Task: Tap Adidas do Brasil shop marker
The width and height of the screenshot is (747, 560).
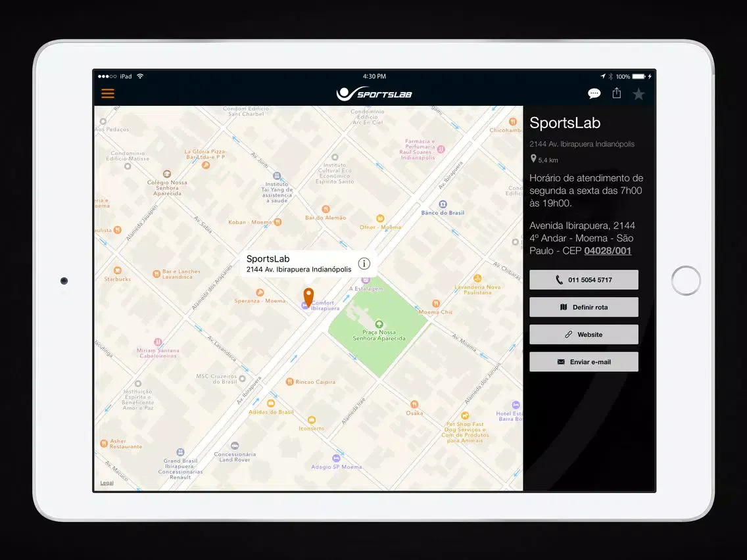Action: (x=271, y=404)
